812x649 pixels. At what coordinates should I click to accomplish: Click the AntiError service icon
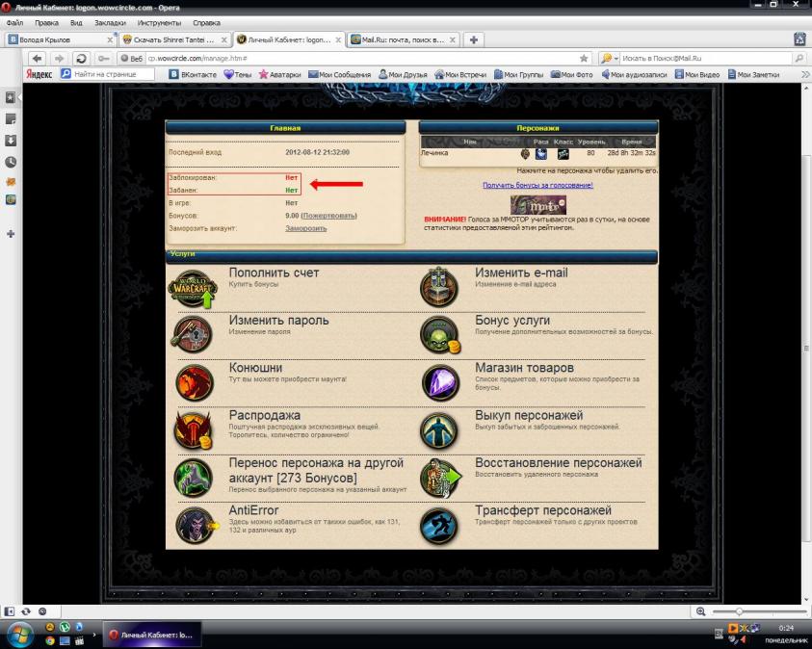[x=194, y=525]
